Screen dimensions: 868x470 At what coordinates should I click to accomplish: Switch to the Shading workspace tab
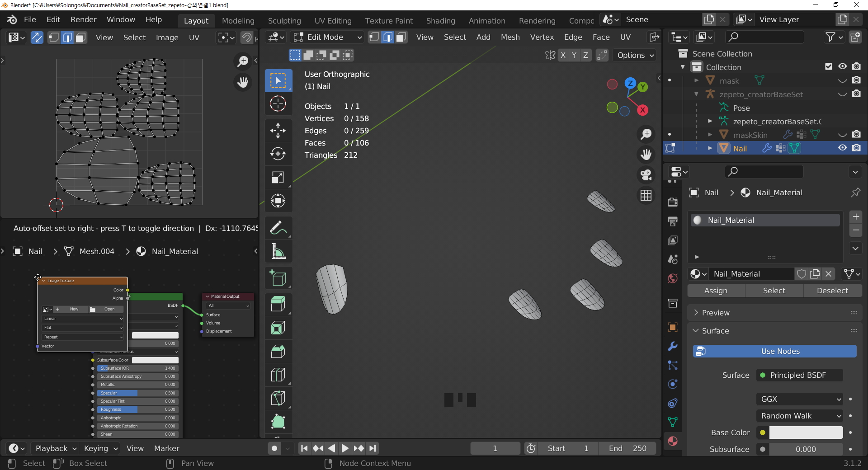(x=441, y=21)
